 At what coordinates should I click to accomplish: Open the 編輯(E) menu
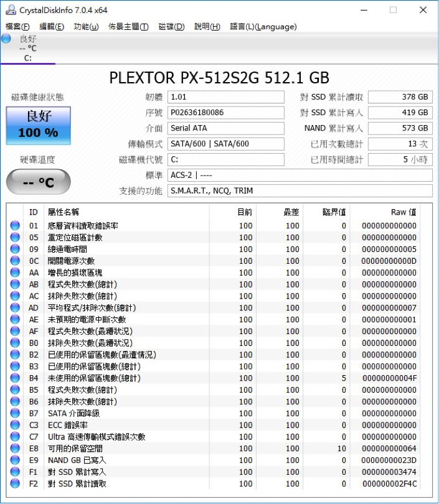click(52, 27)
